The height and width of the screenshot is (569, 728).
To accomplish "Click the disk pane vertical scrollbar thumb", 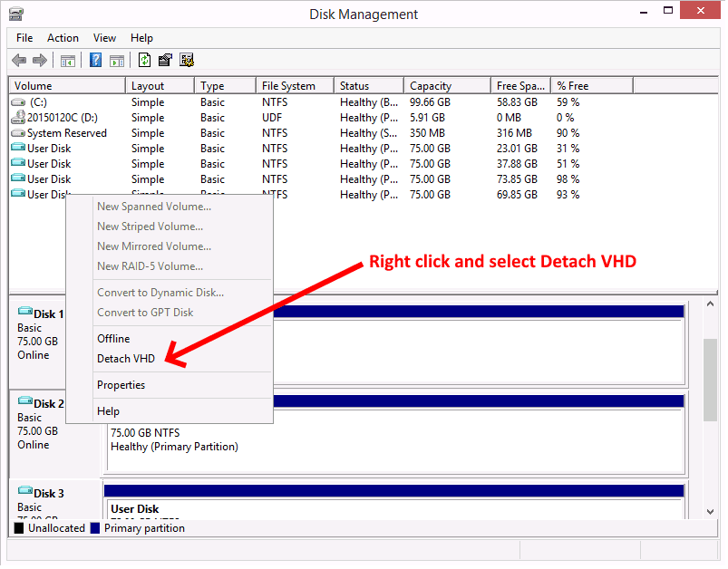I will tap(711, 381).
